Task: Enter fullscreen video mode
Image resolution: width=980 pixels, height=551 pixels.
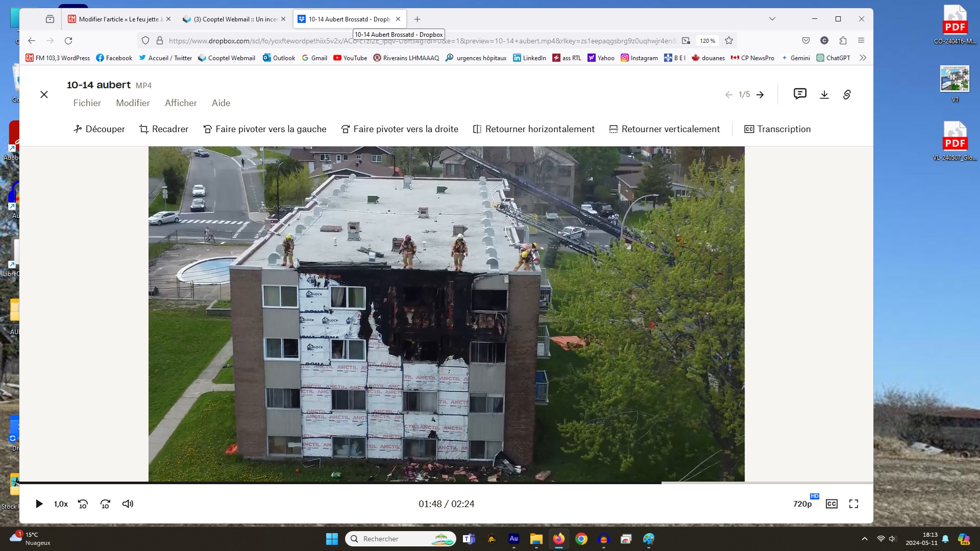Action: 853,504
